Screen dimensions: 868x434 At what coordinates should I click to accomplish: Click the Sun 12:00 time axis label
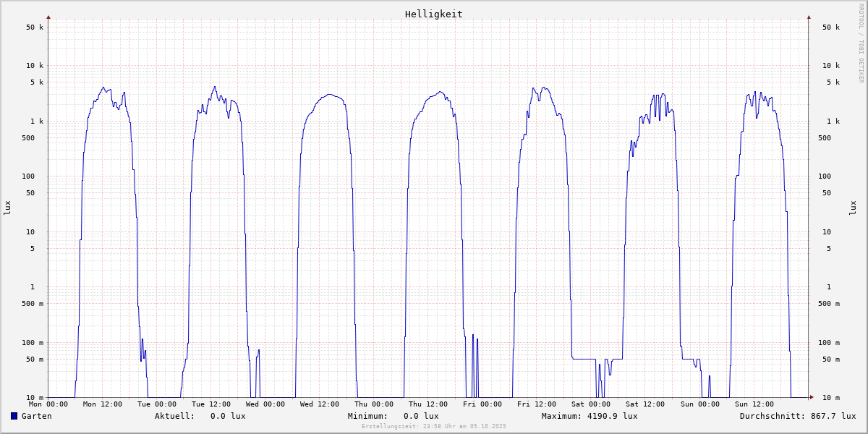[x=754, y=404]
